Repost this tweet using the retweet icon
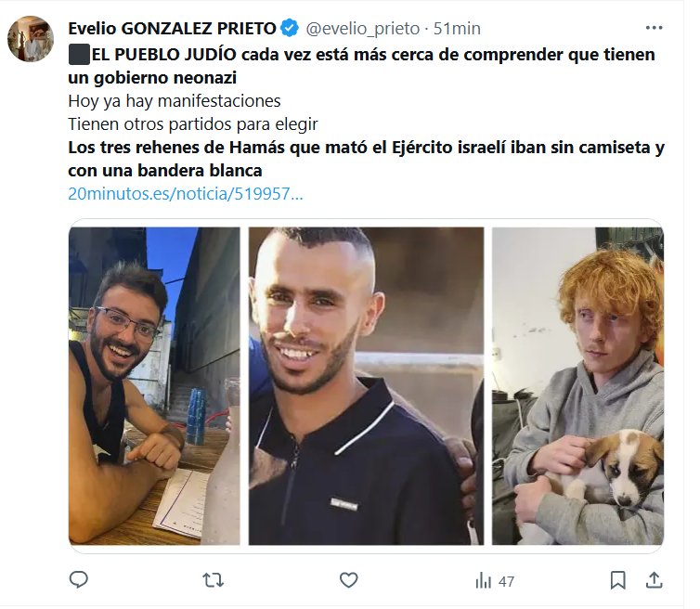 click(x=213, y=580)
